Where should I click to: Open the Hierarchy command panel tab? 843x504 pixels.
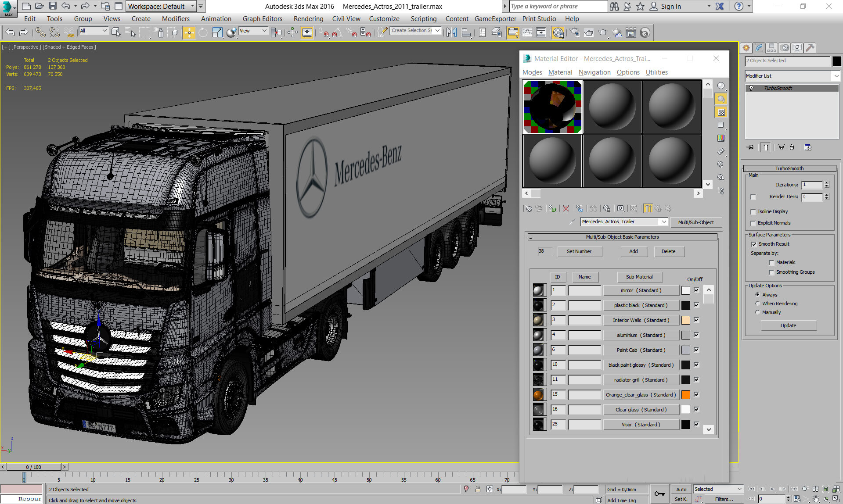pyautogui.click(x=771, y=48)
